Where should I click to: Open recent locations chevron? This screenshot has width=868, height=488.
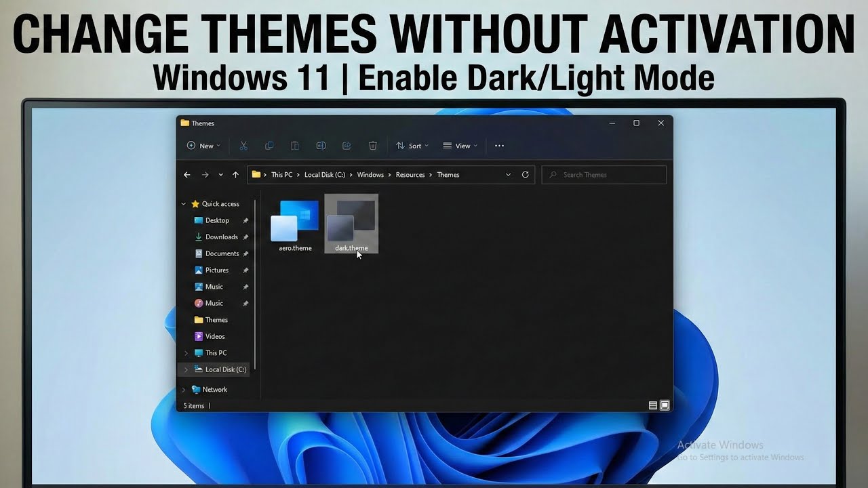point(220,175)
